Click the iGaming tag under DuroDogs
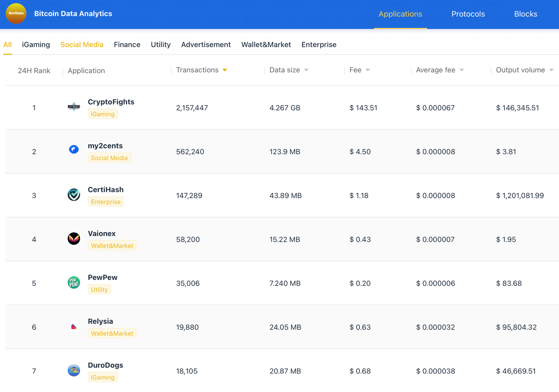The height and width of the screenshot is (392, 559). [x=103, y=377]
